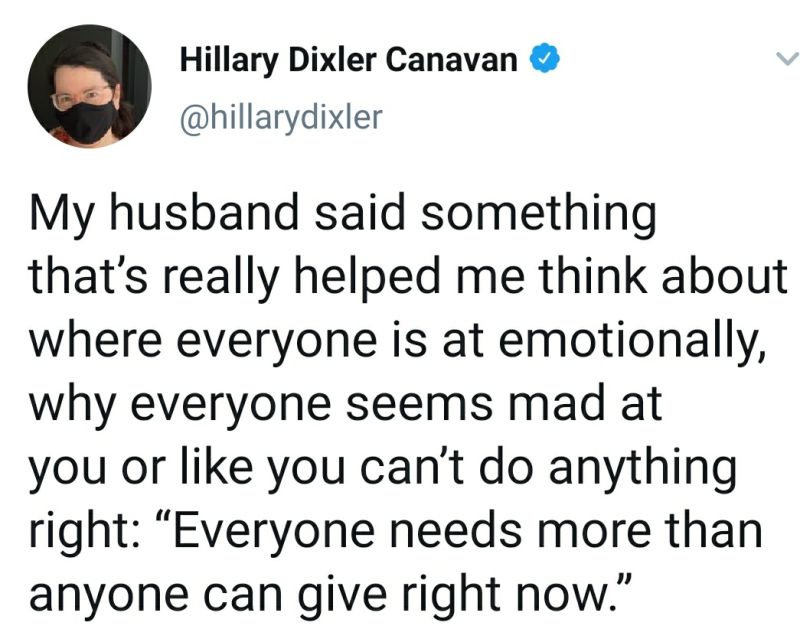Click the blue verified checkmark badge
This screenshot has width=800, height=629.
(545, 59)
